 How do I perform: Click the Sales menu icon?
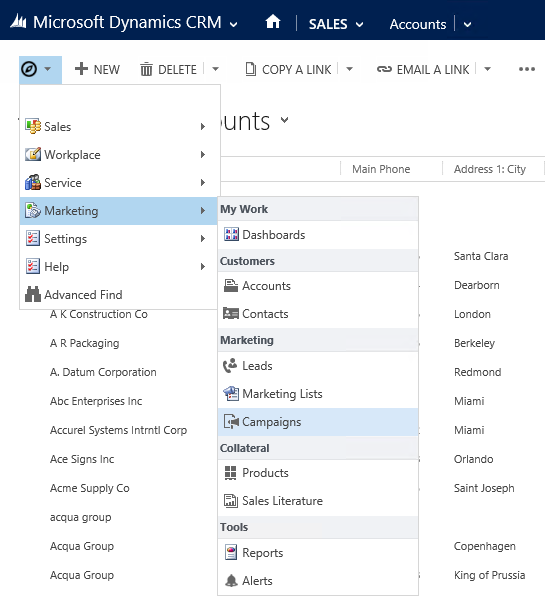(x=33, y=126)
